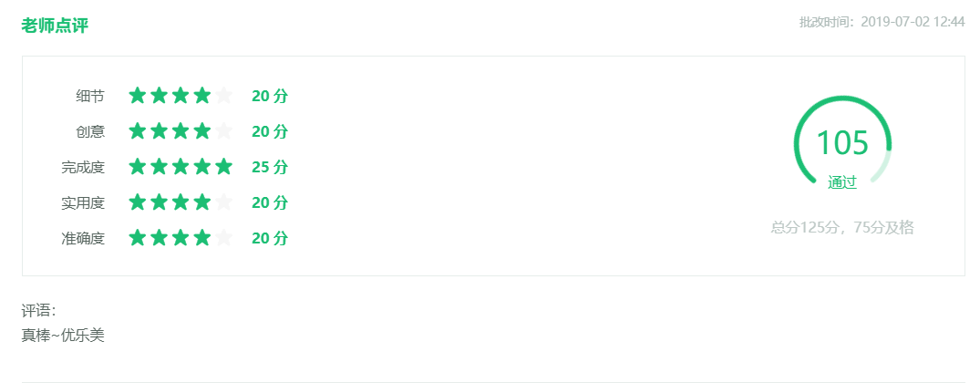This screenshot has width=980, height=383.
Task: Select the fourth star in 准确度 row
Action: [x=201, y=238]
